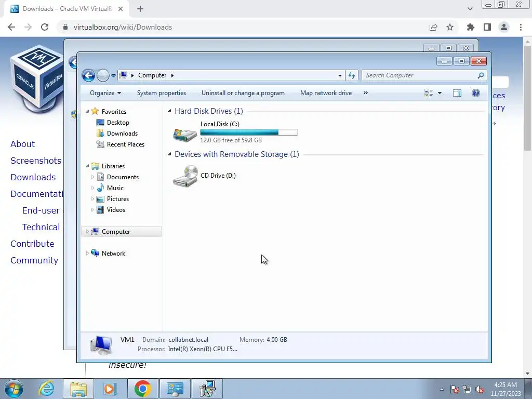Open Chrome extensions puzzle icon

point(470,27)
